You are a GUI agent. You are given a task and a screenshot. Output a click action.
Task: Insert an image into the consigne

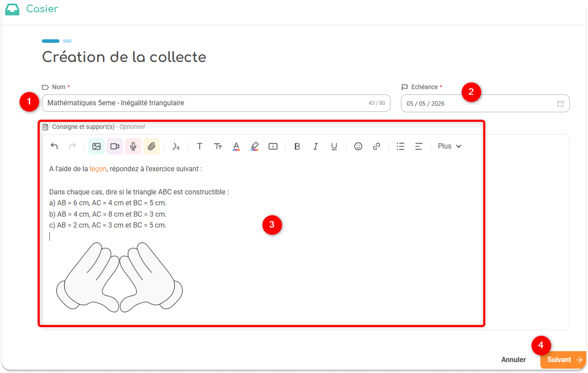coord(97,146)
